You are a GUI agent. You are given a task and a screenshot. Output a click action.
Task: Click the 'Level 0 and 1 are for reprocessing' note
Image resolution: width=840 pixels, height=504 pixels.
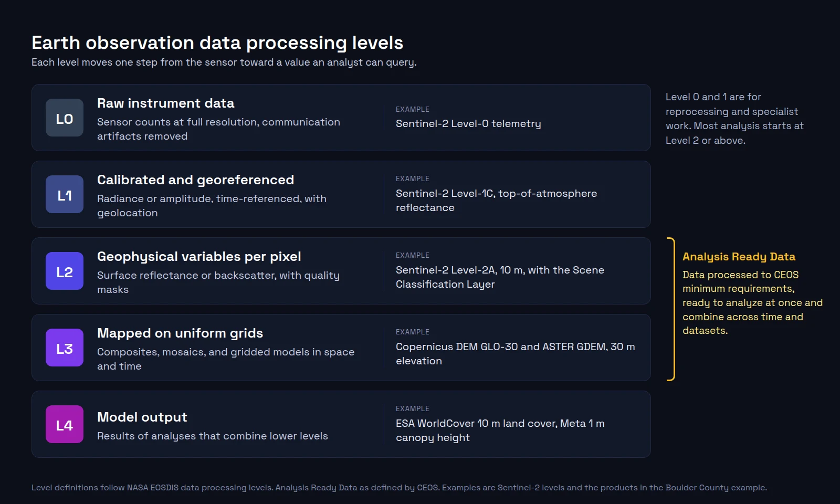734,119
